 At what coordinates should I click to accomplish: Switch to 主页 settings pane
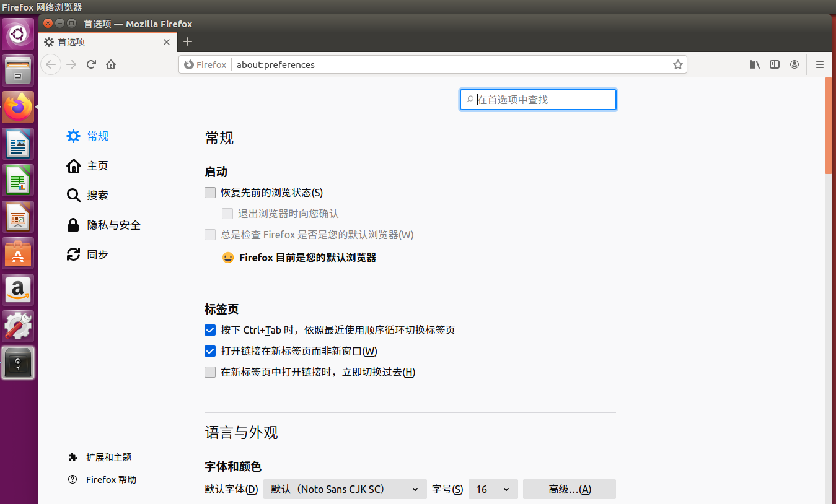pos(87,166)
